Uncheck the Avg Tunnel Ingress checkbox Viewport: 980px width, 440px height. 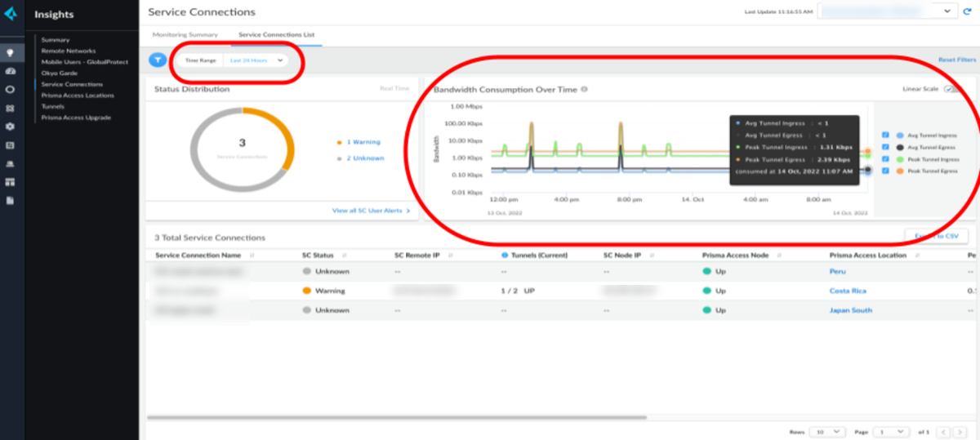tap(886, 136)
